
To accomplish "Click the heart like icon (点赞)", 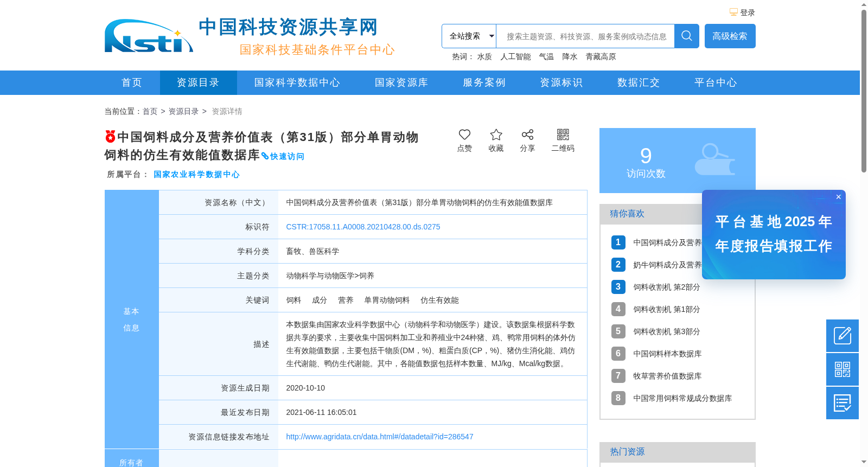I will coord(464,135).
